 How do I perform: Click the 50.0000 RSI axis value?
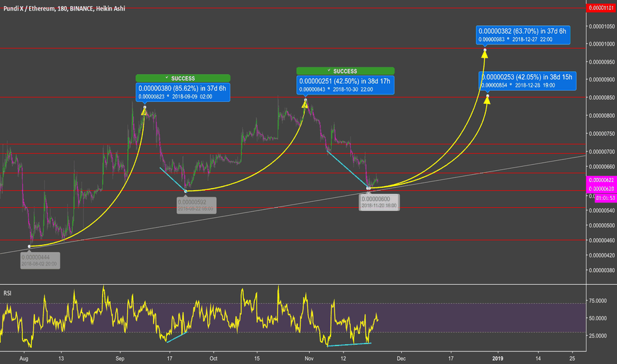[x=597, y=318]
